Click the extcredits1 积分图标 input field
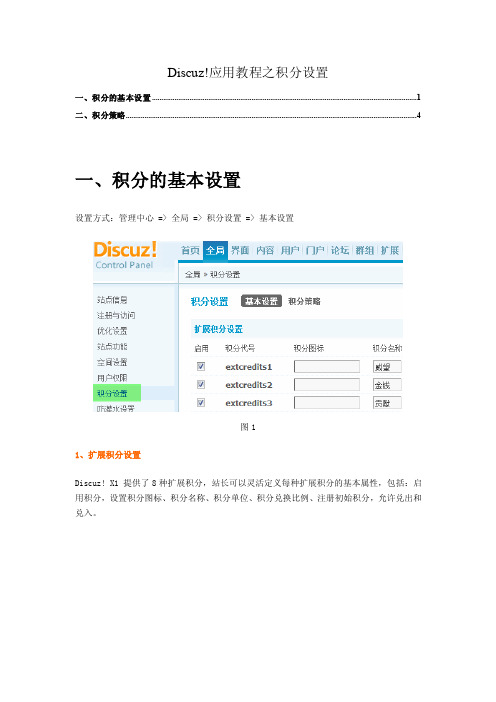The width and height of the screenshot is (496, 702). click(327, 367)
